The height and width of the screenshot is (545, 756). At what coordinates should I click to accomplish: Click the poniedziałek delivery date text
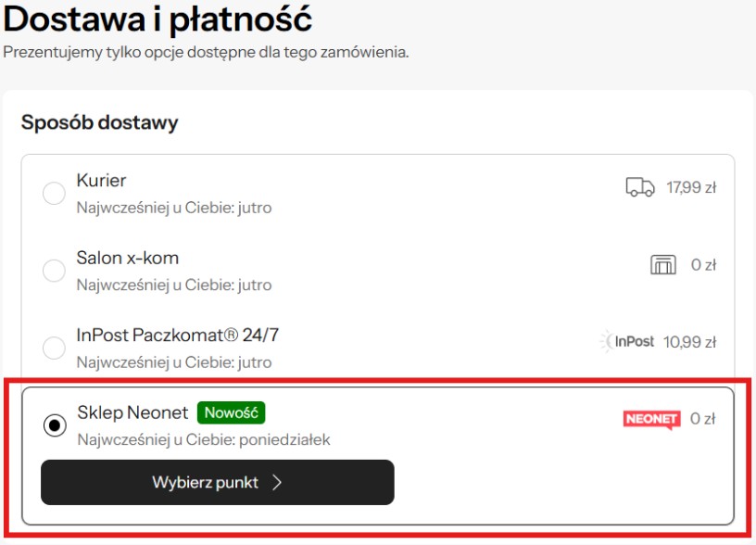coord(286,438)
